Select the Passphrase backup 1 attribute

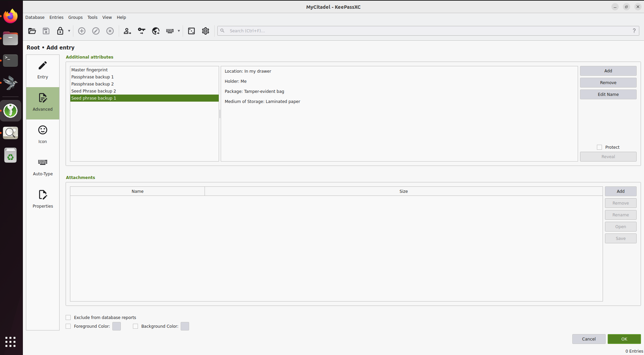(x=144, y=77)
